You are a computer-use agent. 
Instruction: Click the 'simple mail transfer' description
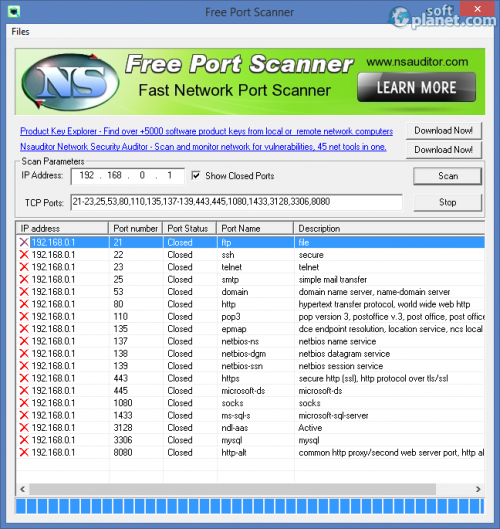click(x=333, y=279)
